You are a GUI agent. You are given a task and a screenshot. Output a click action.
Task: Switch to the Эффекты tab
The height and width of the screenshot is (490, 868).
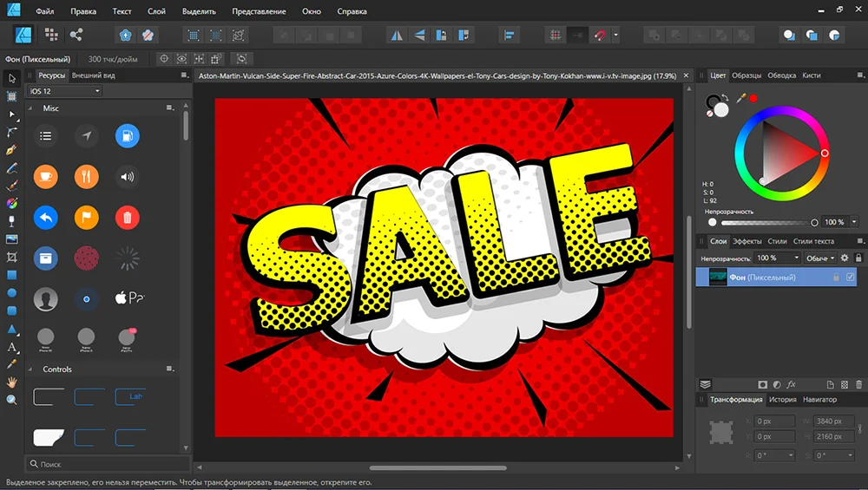747,241
